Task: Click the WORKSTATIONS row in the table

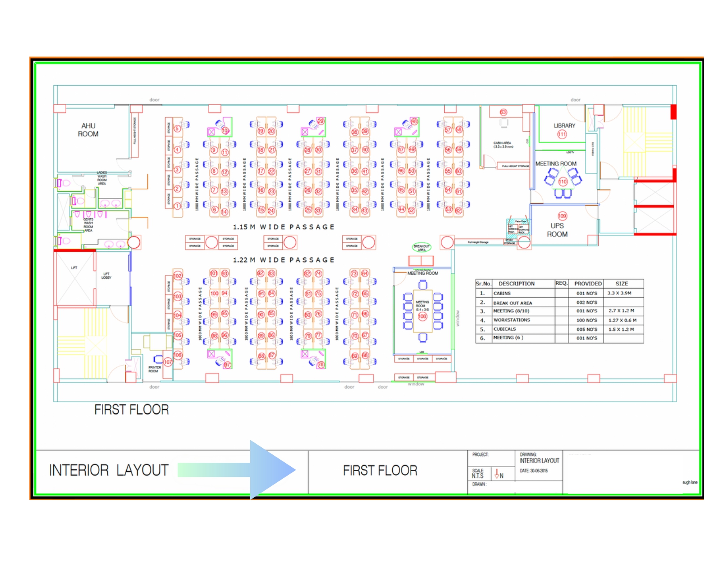Action: click(559, 320)
